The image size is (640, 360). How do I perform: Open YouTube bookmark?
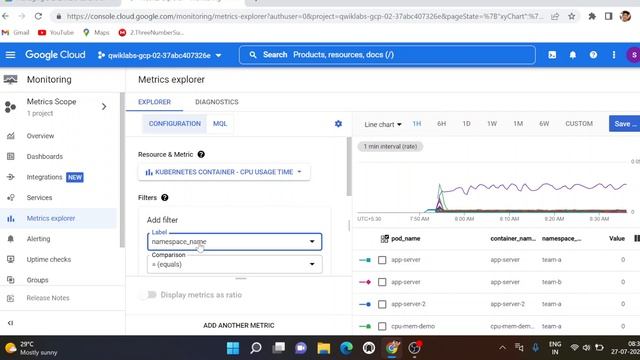56,32
